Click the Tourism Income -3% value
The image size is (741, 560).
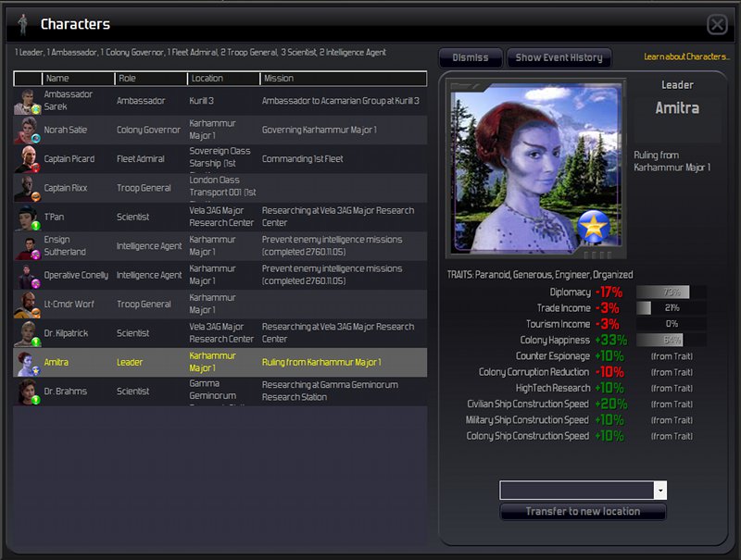tap(608, 324)
